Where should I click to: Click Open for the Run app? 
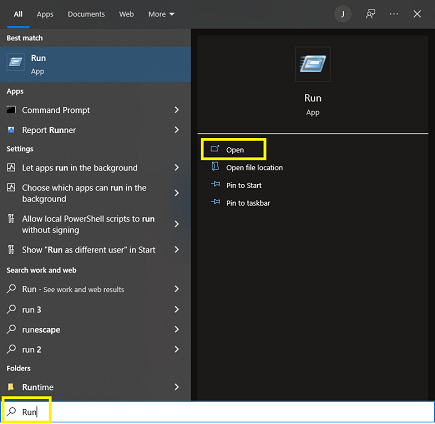click(x=233, y=149)
